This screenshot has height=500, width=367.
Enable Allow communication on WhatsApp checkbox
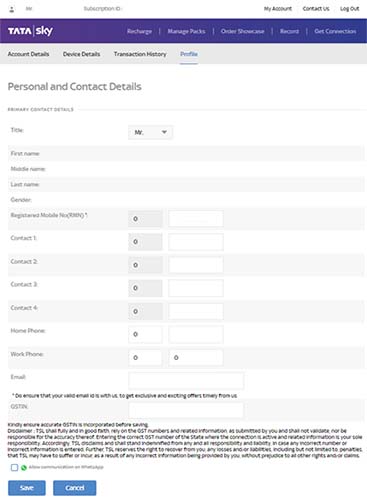pos(14,467)
